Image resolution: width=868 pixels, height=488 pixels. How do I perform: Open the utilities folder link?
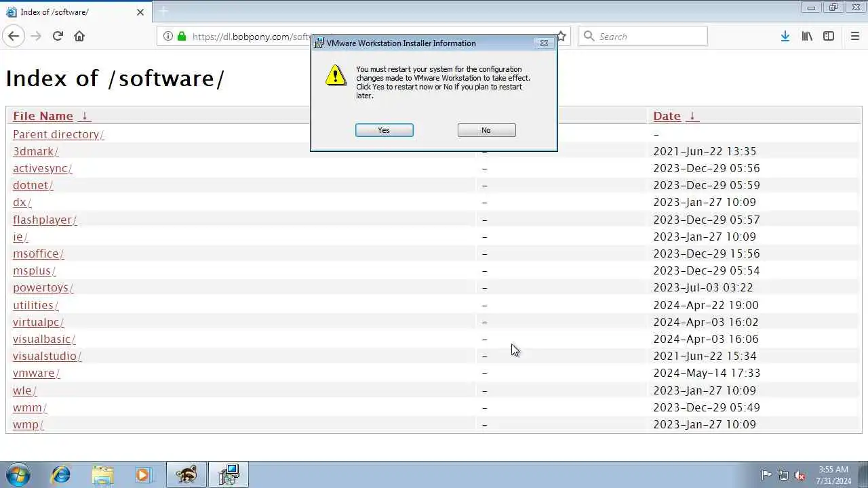(35, 305)
